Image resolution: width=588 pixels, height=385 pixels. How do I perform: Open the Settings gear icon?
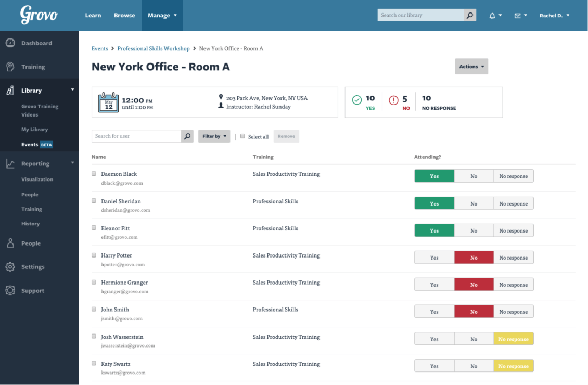pyautogui.click(x=10, y=266)
